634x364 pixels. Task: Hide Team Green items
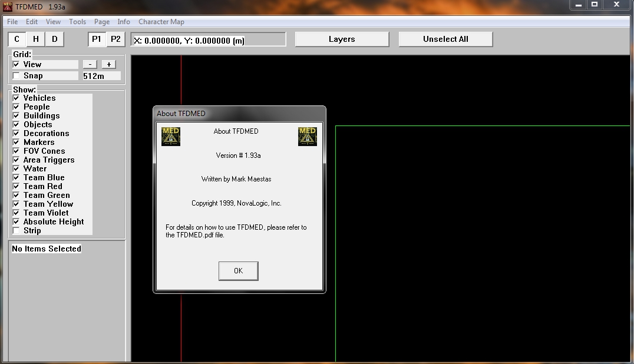pos(16,195)
